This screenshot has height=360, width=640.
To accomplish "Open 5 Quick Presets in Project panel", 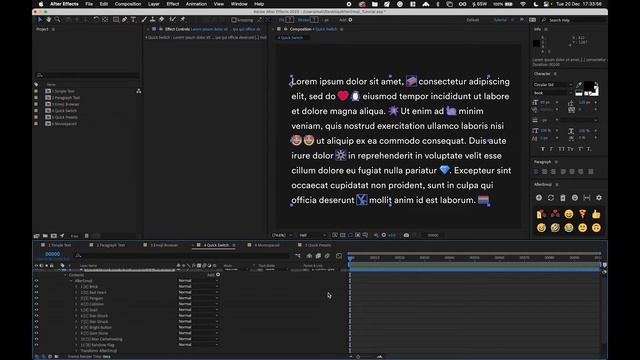I will (x=64, y=117).
